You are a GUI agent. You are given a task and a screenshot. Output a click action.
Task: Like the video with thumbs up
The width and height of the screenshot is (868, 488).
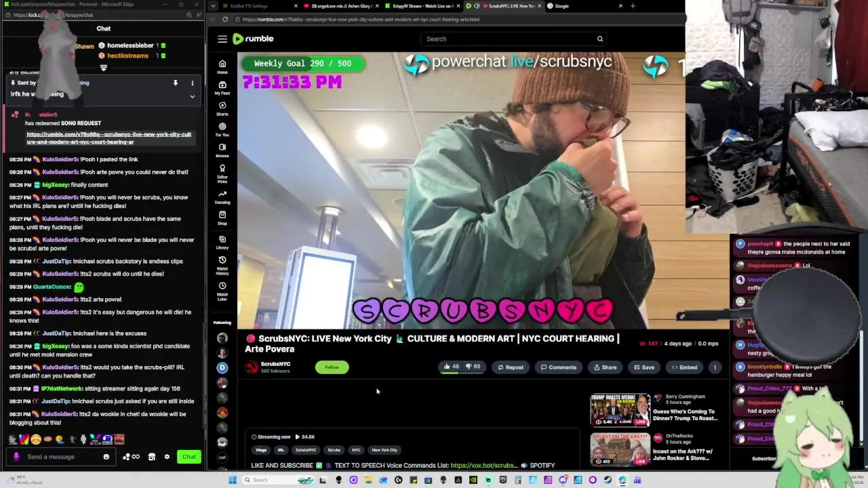(451, 367)
